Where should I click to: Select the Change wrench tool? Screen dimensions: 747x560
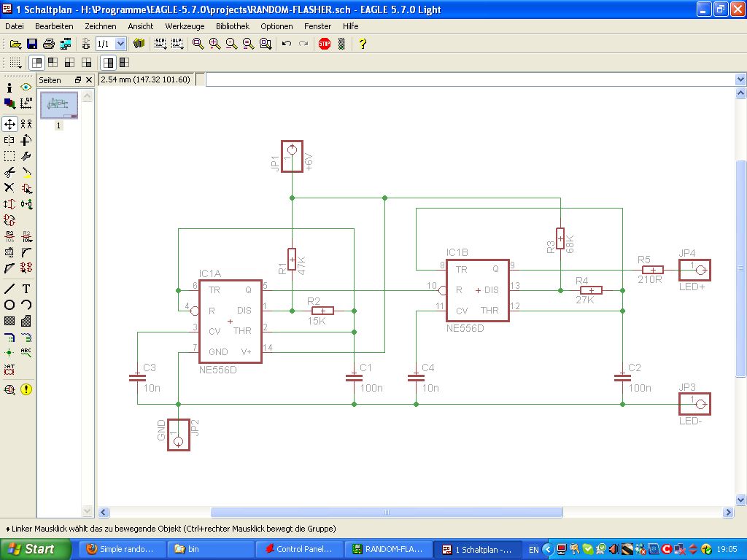[26, 156]
